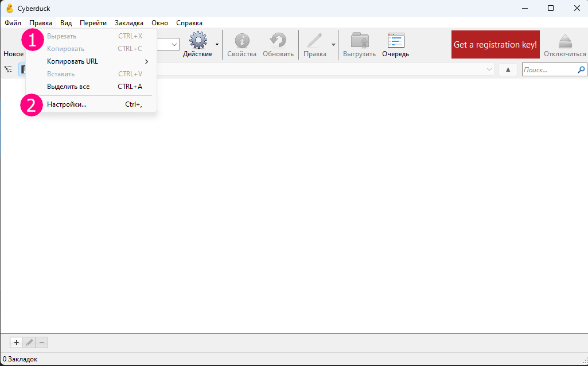Open the Окно menu
The height and width of the screenshot is (366, 588).
click(x=159, y=23)
